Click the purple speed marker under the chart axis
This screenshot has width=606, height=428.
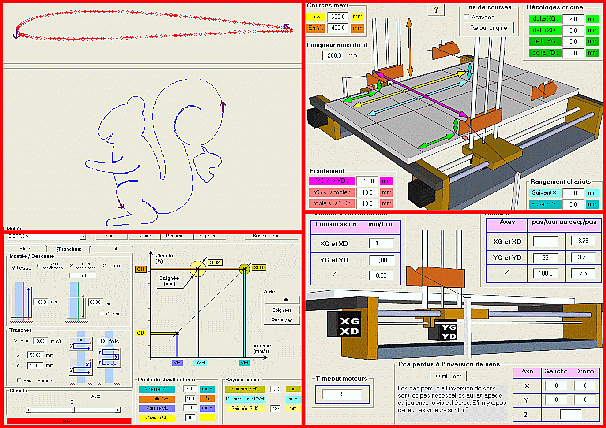click(x=177, y=363)
